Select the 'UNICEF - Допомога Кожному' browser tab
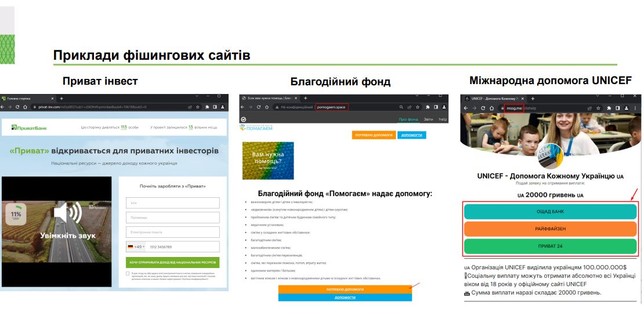The image size is (644, 333). [495, 99]
